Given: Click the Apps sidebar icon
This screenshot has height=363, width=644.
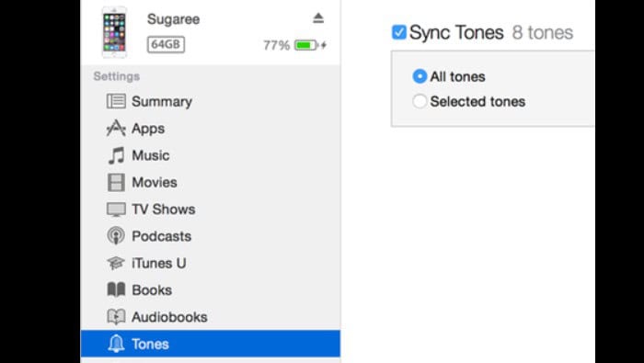Looking at the screenshot, I should [116, 129].
